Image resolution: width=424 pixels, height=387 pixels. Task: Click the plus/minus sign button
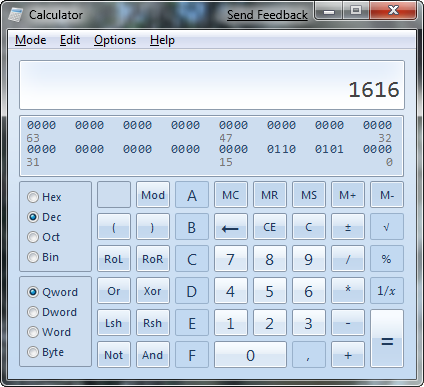348,227
